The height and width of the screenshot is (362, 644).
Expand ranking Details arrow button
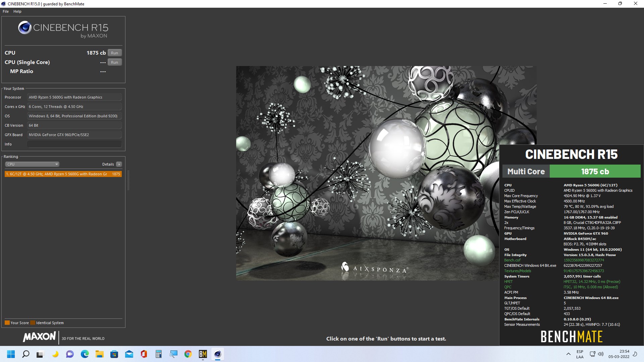point(119,164)
